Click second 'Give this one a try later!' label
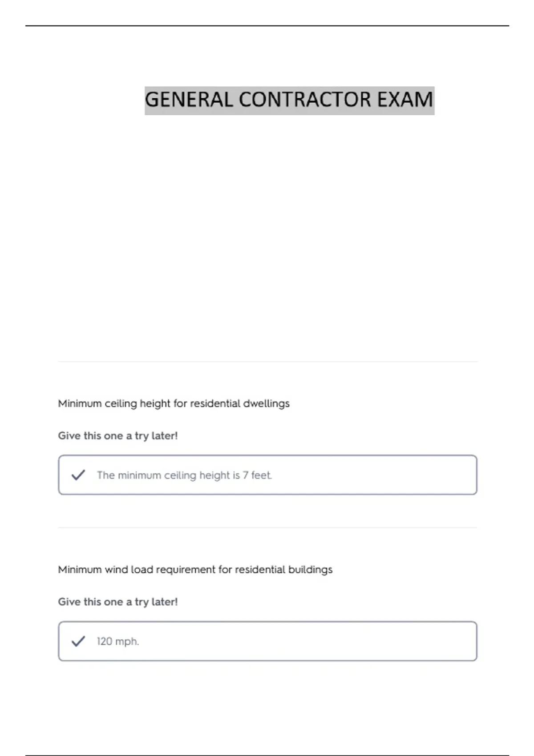 coord(118,602)
